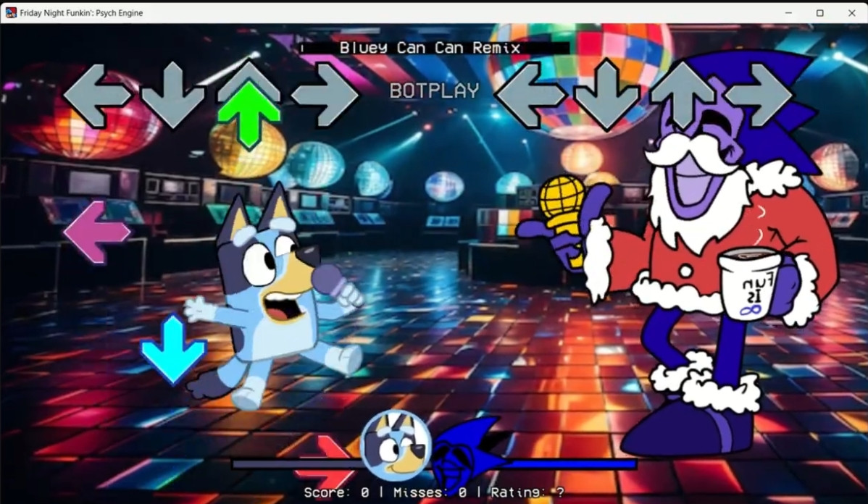The height and width of the screenshot is (504, 868).
Task: Click the player-side left arrow receptor
Action: (x=97, y=96)
